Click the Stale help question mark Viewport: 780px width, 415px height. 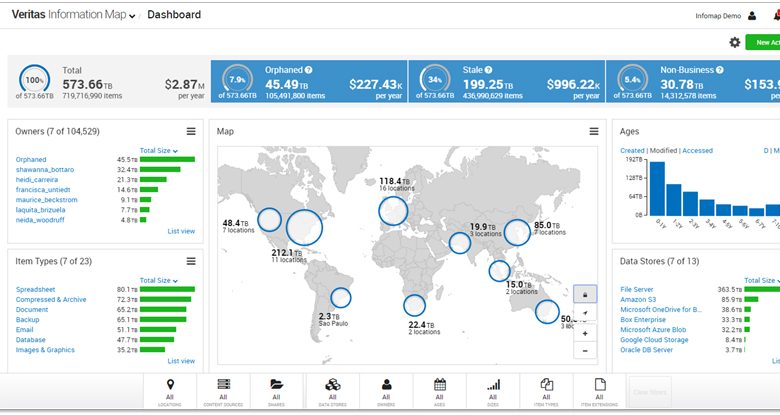488,70
